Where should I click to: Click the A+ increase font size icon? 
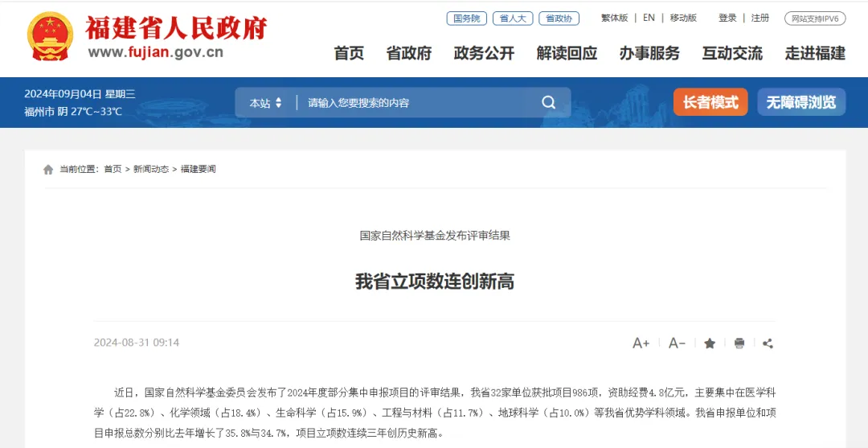641,343
